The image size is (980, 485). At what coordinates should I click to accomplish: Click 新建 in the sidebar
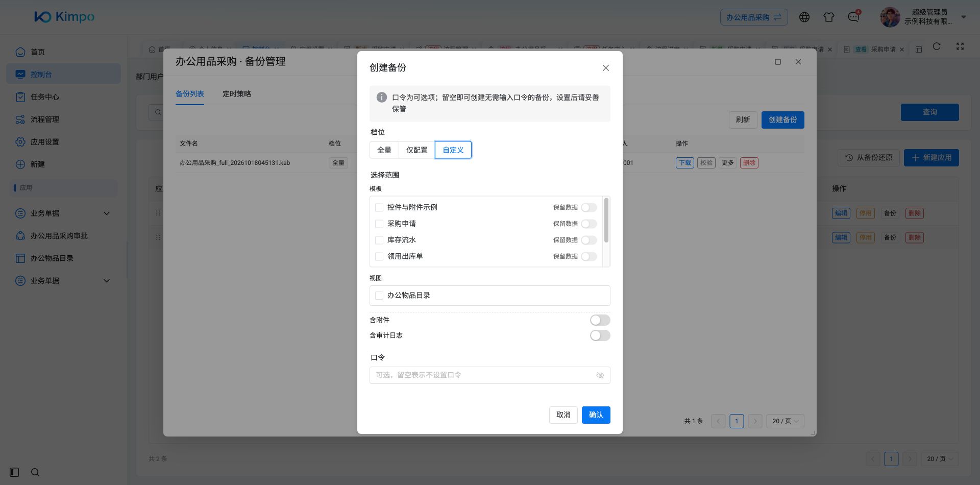[x=63, y=164]
